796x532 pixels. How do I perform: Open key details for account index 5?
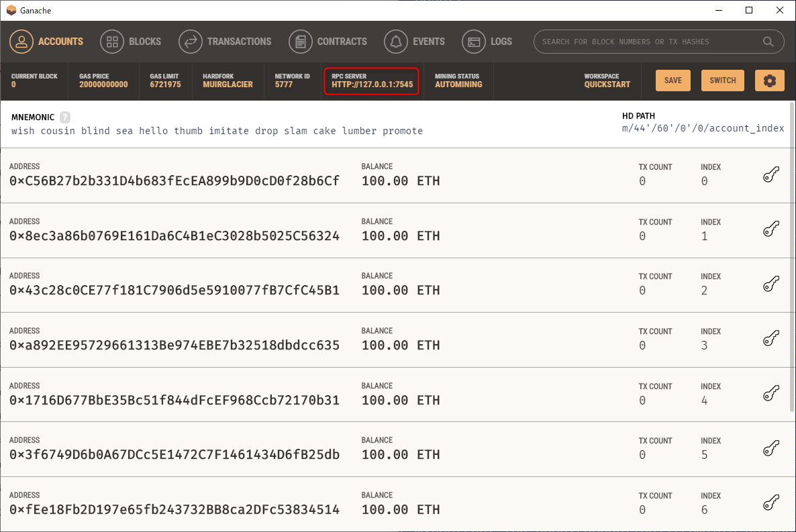point(771,449)
